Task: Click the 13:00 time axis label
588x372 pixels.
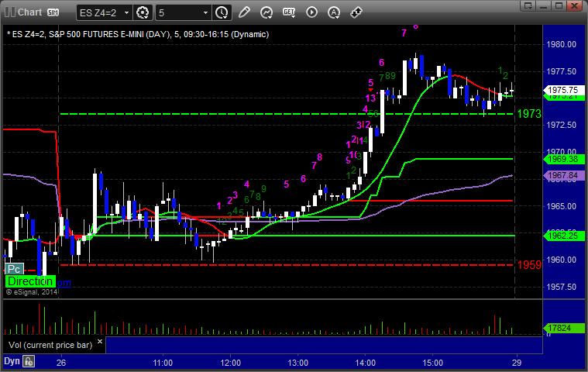Action: (297, 363)
